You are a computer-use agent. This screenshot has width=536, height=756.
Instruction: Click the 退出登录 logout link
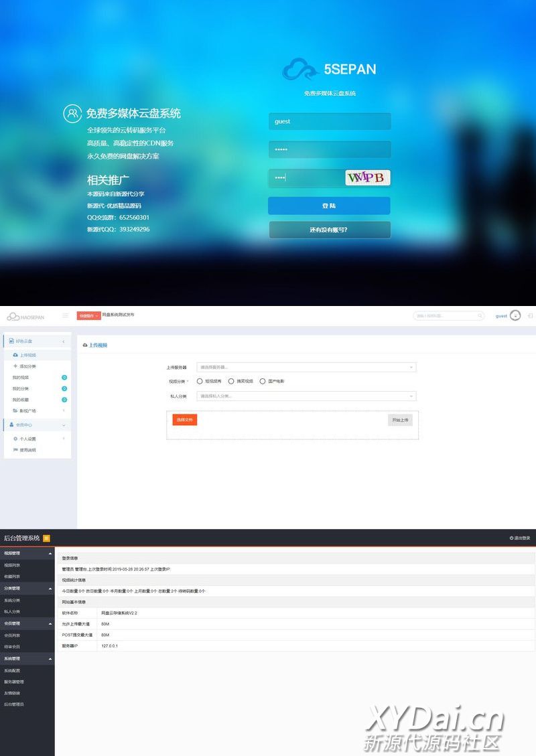(x=520, y=538)
